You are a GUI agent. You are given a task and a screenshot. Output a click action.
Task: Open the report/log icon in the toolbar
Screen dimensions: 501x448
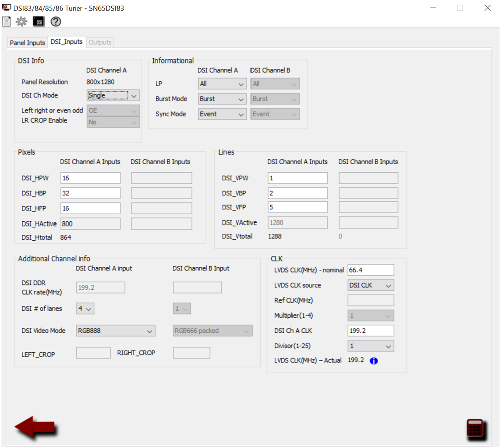[x=7, y=22]
